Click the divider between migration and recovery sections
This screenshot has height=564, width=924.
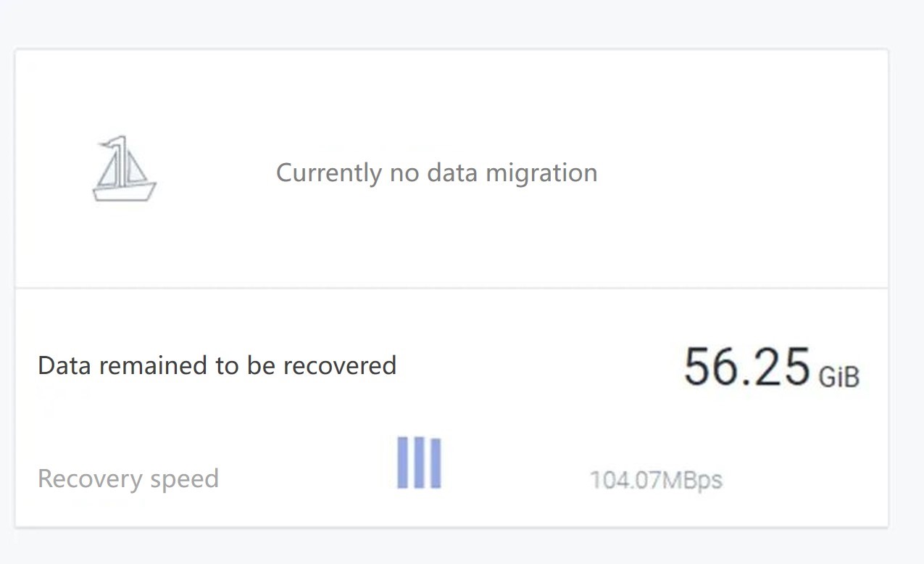(451, 288)
